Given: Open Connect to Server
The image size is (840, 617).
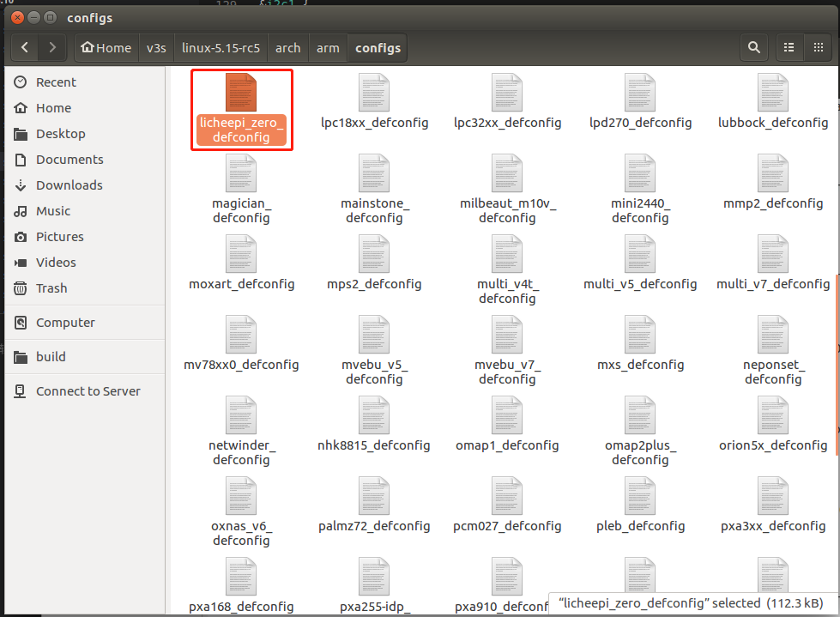Looking at the screenshot, I should coord(88,390).
